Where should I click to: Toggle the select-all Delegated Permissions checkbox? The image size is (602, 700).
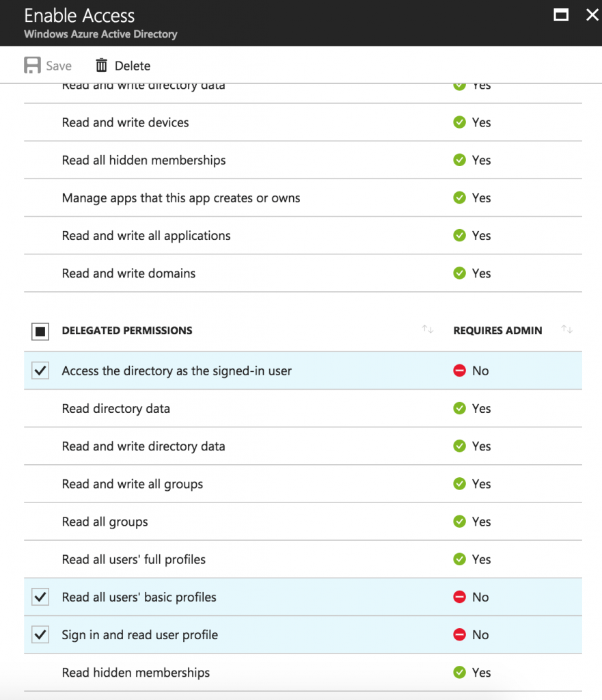coord(40,332)
